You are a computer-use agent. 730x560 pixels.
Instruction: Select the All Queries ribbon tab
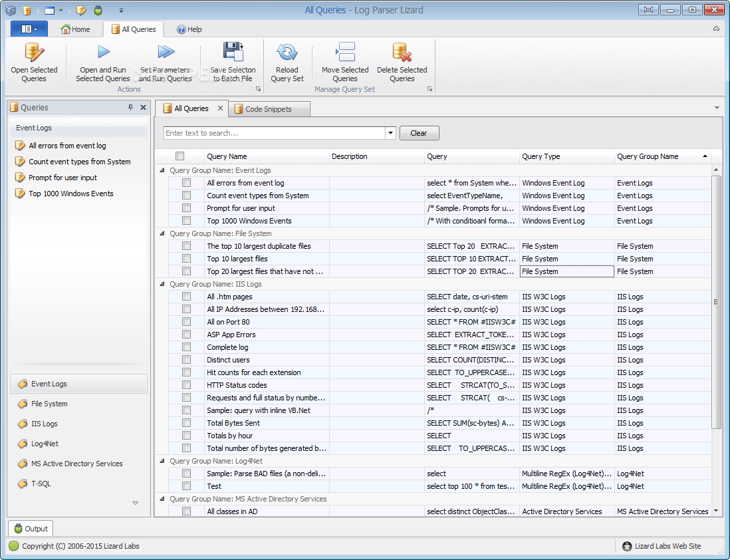click(134, 29)
